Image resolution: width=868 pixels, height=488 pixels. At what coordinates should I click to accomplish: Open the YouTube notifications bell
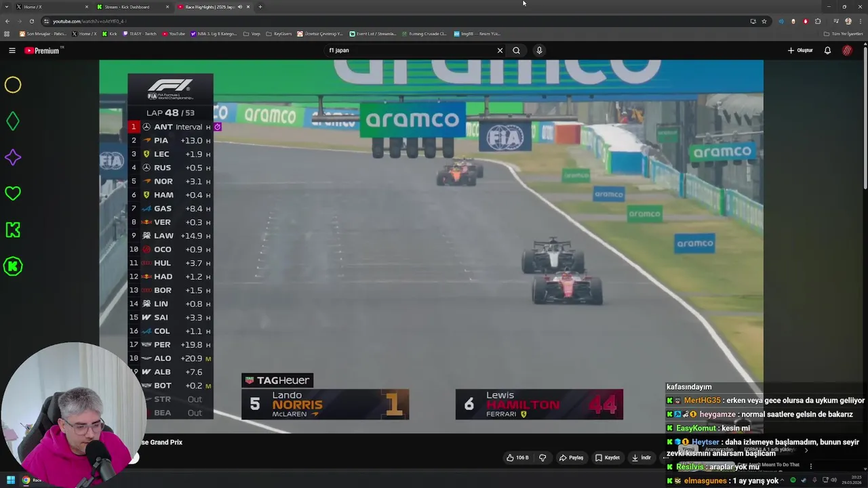click(x=827, y=50)
